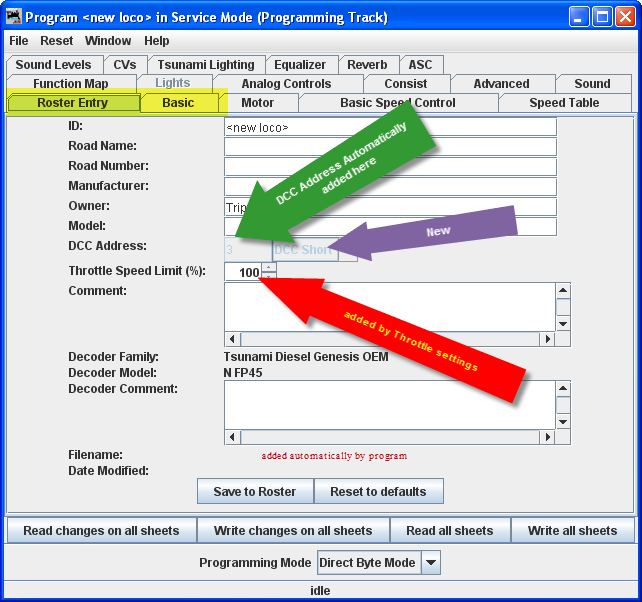Maximize the programmer window

pos(602,17)
